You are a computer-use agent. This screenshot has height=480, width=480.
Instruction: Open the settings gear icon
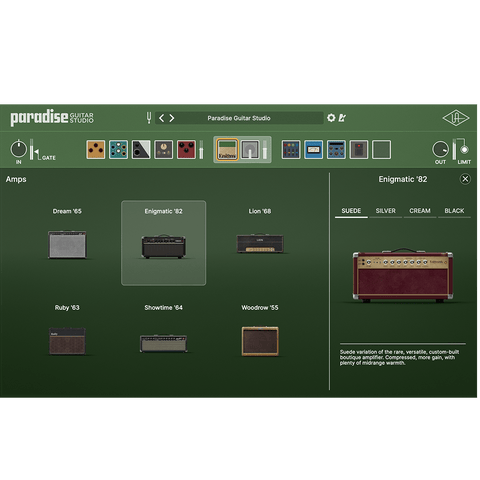tap(331, 118)
